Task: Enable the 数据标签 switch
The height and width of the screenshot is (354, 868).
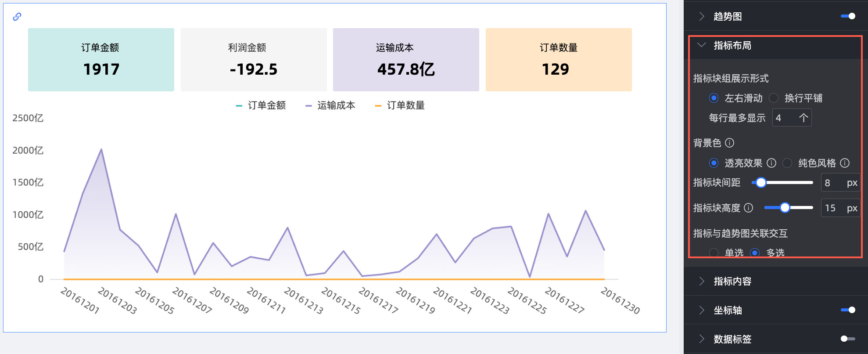Action: coord(848,339)
